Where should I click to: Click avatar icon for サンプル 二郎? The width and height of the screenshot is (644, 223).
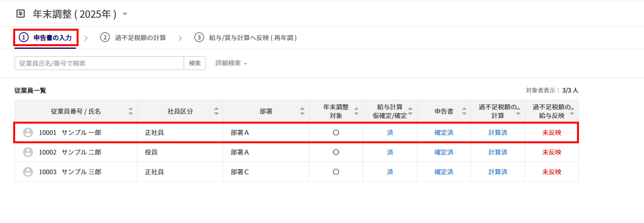(x=28, y=152)
